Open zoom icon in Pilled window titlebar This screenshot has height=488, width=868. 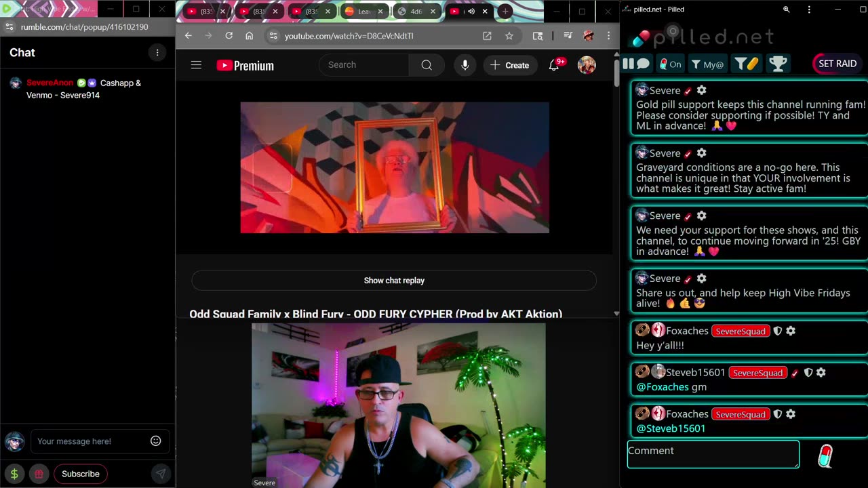pyautogui.click(x=786, y=9)
